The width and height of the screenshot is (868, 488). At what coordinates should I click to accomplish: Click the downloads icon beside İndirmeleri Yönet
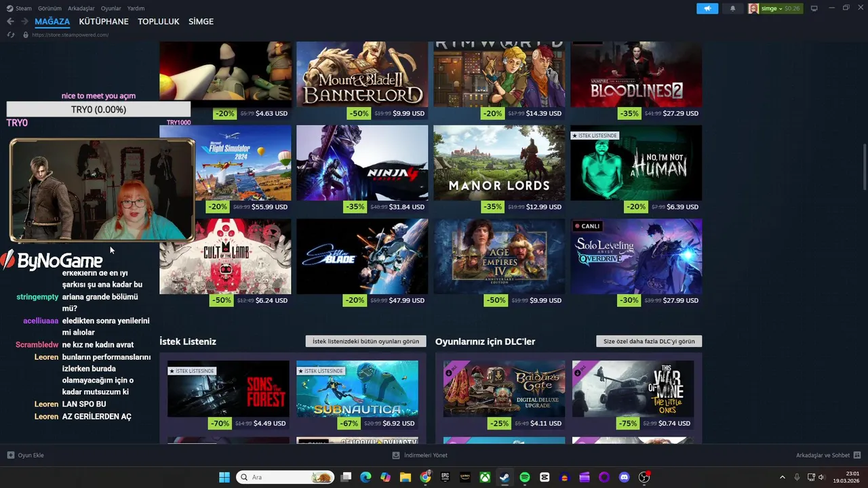tap(396, 455)
